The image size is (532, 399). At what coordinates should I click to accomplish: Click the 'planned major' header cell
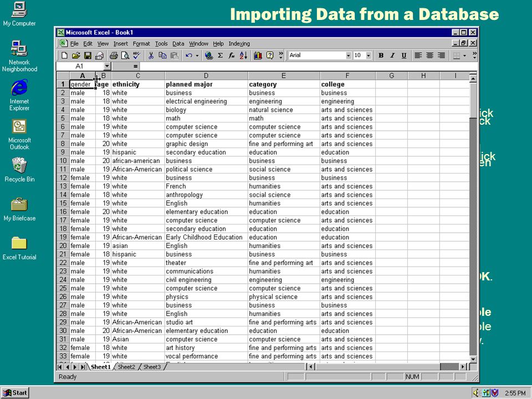pyautogui.click(x=206, y=84)
